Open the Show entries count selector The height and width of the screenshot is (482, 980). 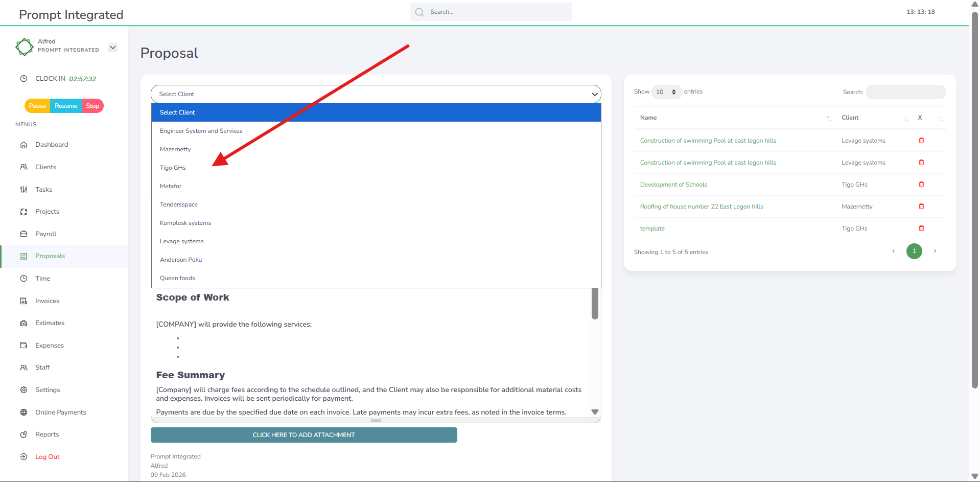click(x=666, y=92)
